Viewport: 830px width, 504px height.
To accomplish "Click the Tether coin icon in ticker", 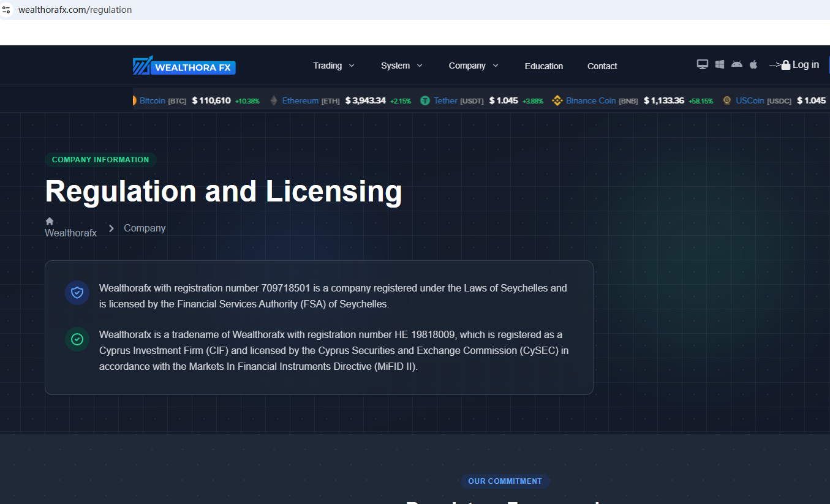I will click(424, 100).
